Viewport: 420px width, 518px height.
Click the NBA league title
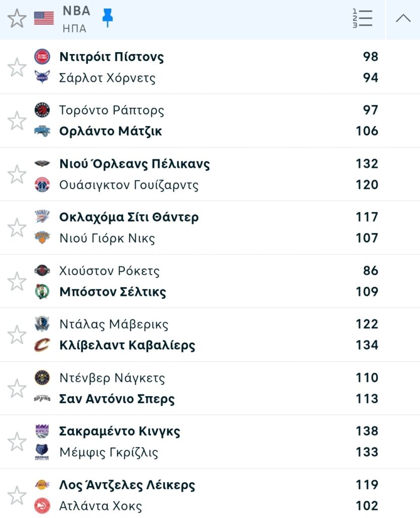tap(76, 11)
